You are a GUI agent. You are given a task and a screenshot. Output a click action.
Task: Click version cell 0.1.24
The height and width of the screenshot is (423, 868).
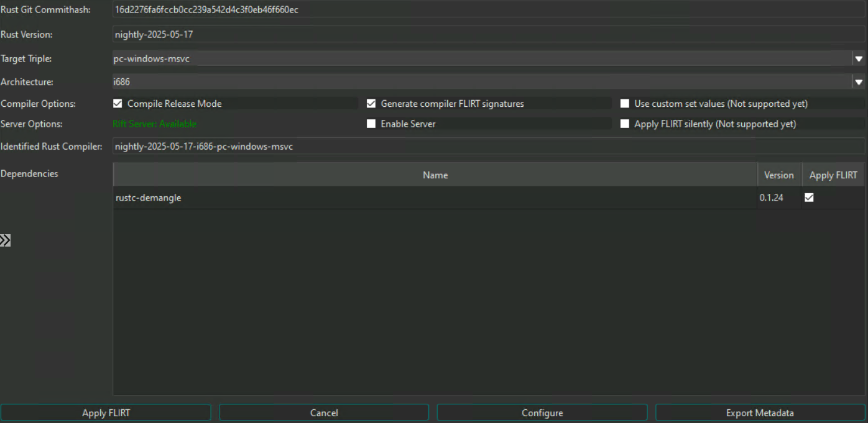pyautogui.click(x=779, y=198)
